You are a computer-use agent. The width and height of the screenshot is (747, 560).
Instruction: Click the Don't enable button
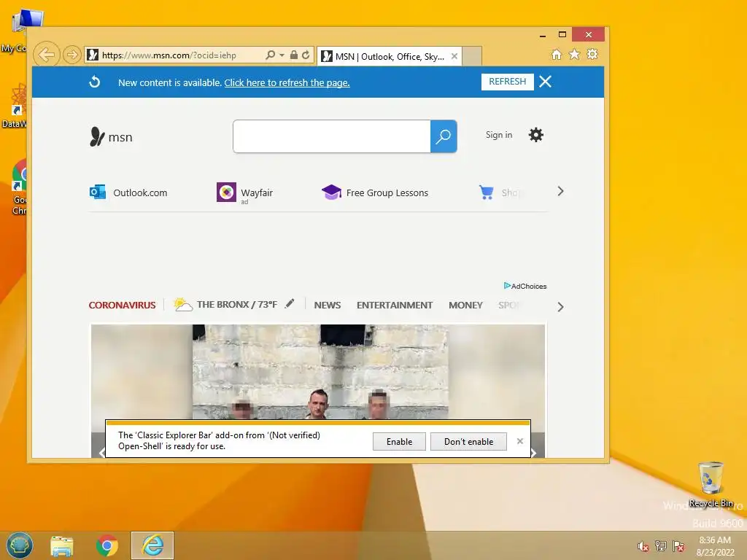tap(468, 441)
